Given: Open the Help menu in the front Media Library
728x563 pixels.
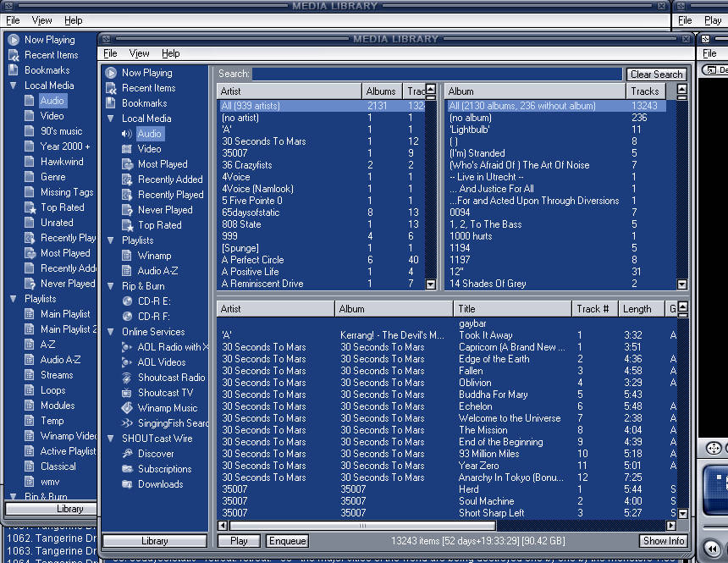Looking at the screenshot, I should pyautogui.click(x=170, y=53).
